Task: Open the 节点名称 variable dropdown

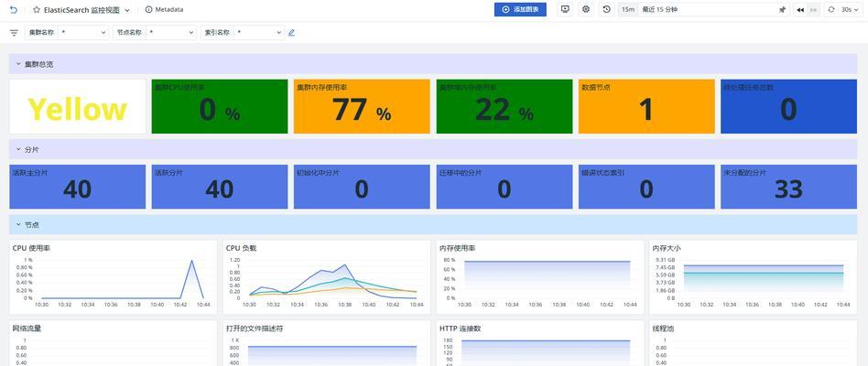Action: tap(171, 33)
